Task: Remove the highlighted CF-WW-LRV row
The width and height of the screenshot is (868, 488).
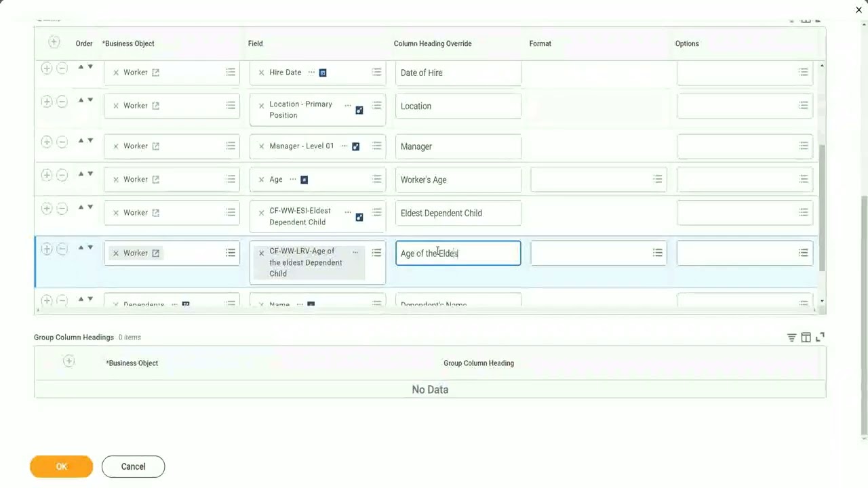Action: [x=62, y=249]
